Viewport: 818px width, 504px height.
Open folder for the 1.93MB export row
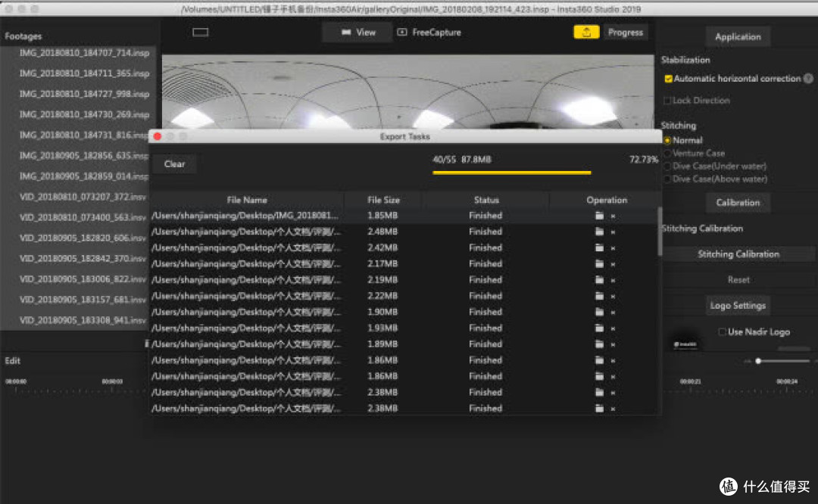[599, 328]
